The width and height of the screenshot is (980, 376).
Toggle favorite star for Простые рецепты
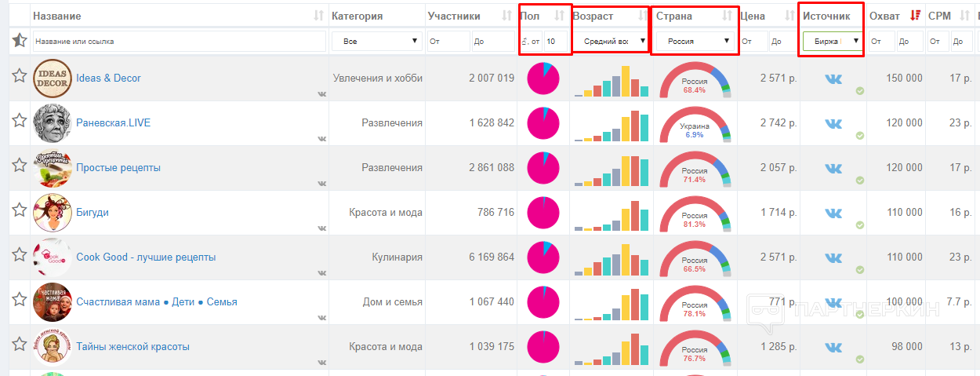20,166
